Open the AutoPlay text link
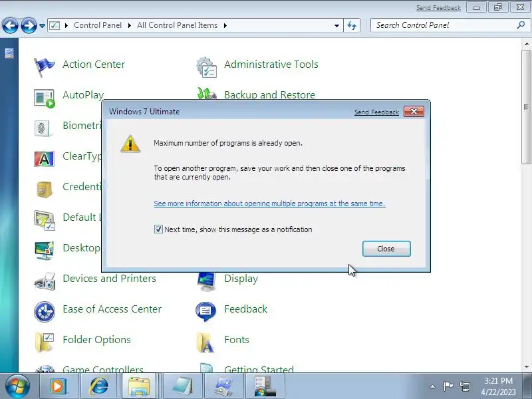 click(83, 95)
